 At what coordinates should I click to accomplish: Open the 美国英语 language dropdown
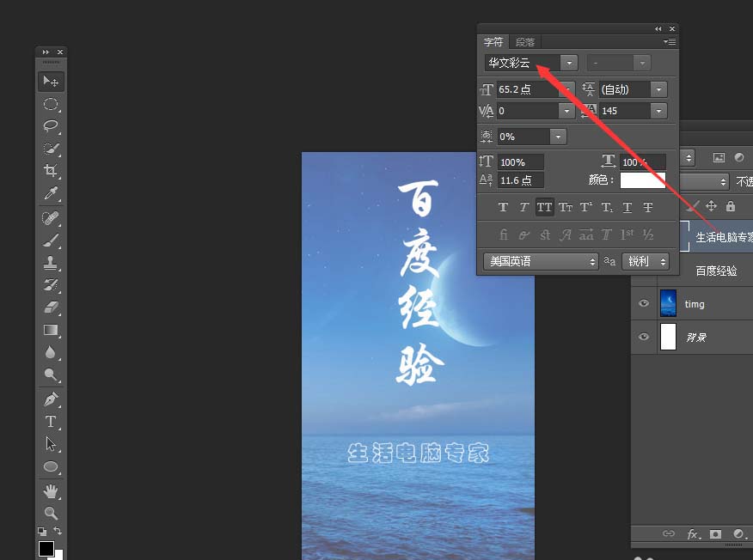(x=541, y=261)
